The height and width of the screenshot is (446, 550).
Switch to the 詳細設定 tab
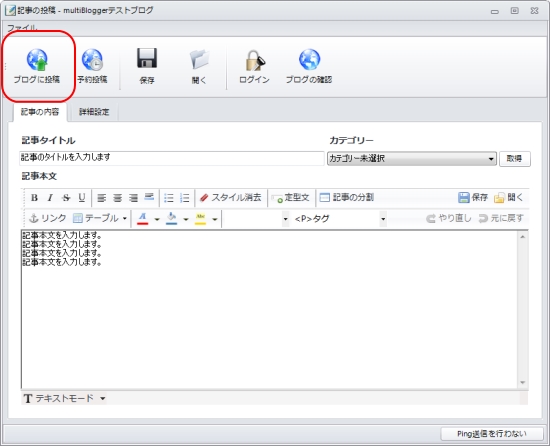[94, 112]
